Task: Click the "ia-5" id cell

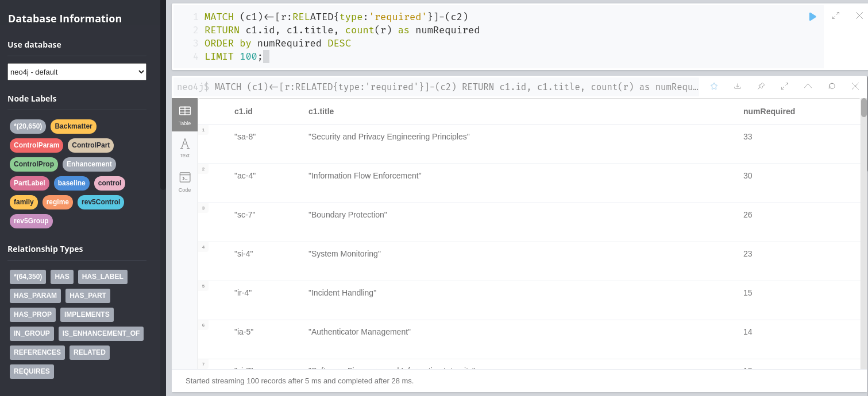Action: click(x=244, y=332)
